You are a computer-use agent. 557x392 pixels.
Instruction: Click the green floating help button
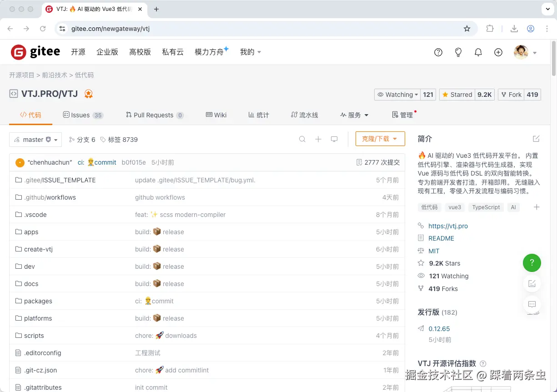[532, 263]
